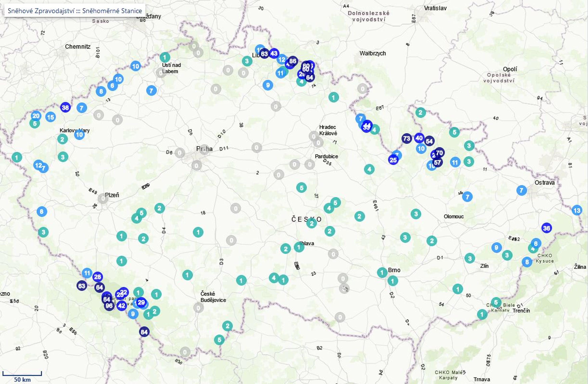Click the light blue marker labeled 20

click(x=36, y=116)
